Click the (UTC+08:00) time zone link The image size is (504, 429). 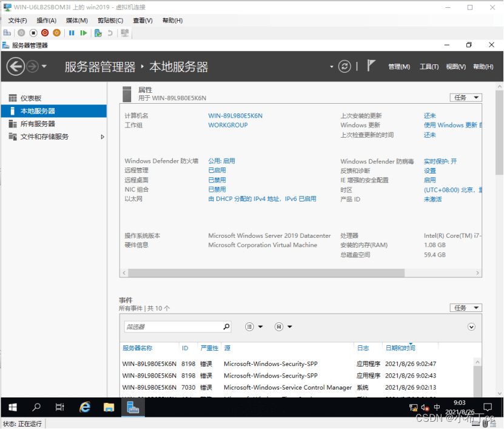pos(452,190)
